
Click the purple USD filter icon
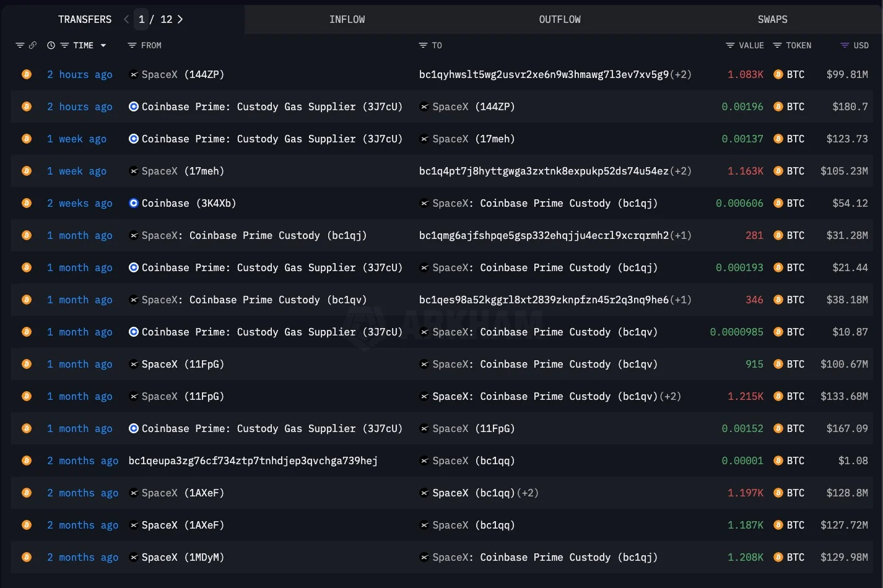click(x=844, y=45)
